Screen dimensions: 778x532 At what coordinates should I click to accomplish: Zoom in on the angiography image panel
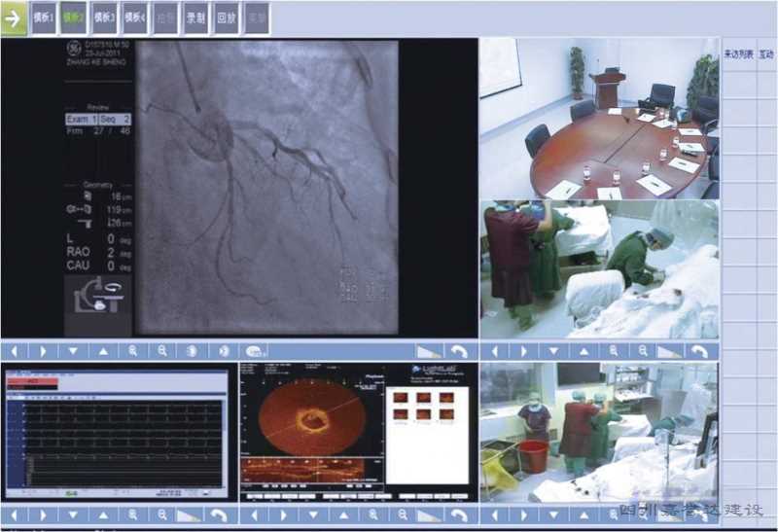133,351
